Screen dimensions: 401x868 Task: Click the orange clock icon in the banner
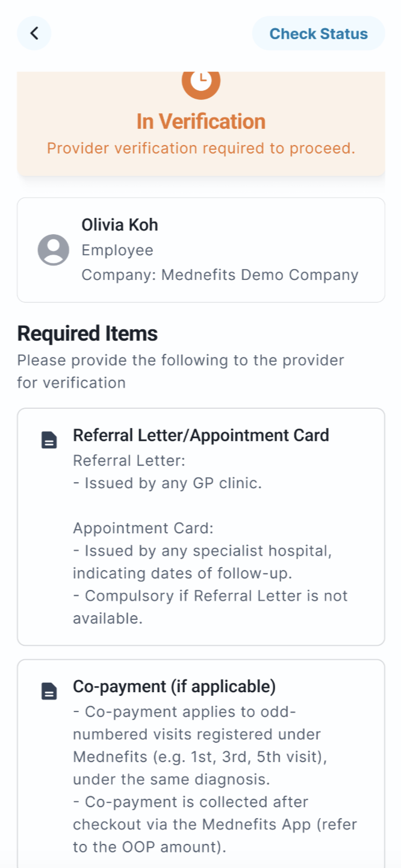pyautogui.click(x=200, y=81)
